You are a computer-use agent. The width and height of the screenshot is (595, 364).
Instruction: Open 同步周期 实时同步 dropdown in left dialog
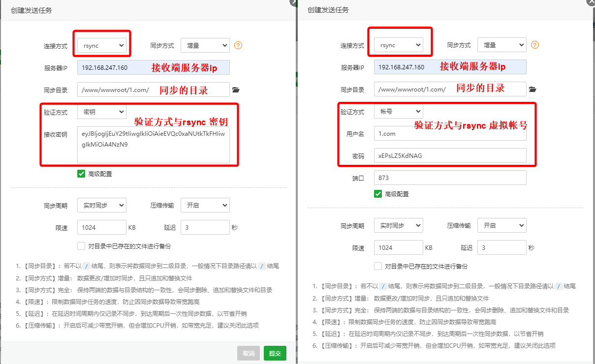coord(102,205)
